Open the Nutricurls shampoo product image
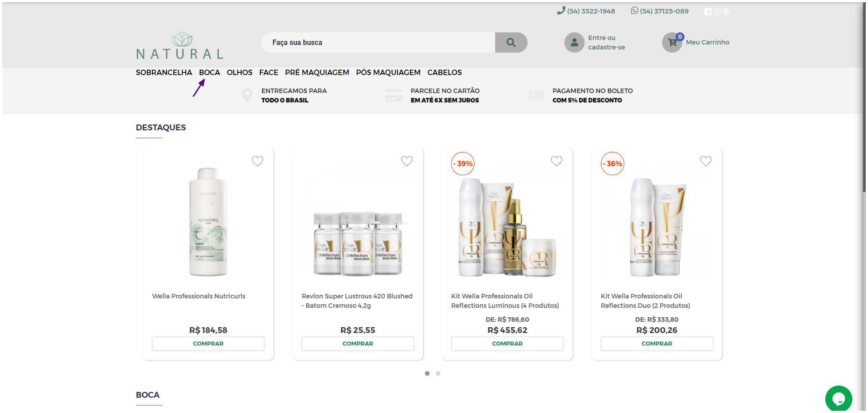Viewport: 868px width, 413px height. tap(208, 222)
